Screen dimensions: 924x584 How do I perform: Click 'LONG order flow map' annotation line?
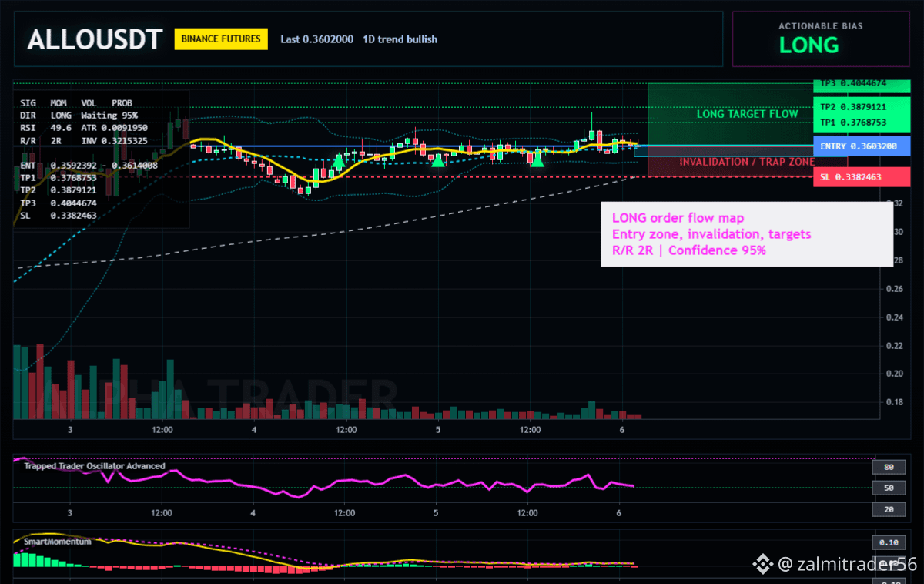pos(678,218)
